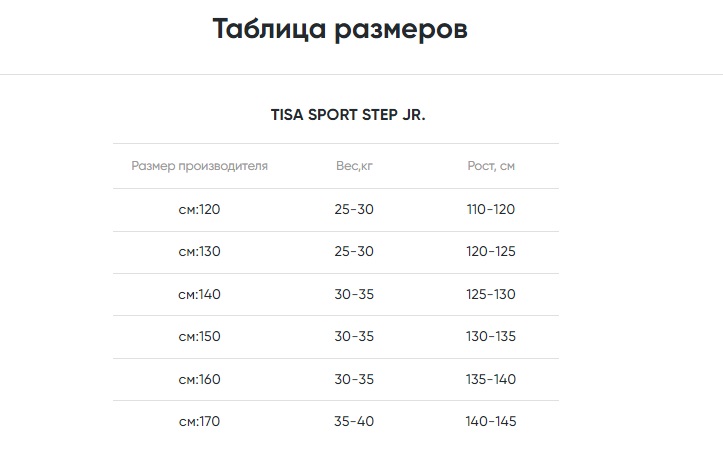Screen dimensions: 723x463
Task: Select the см:150 size cell
Action: pyautogui.click(x=199, y=336)
